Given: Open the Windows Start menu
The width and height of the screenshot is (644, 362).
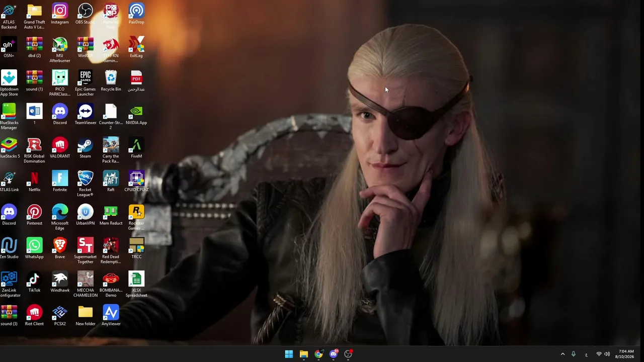Looking at the screenshot, I should click(x=289, y=354).
